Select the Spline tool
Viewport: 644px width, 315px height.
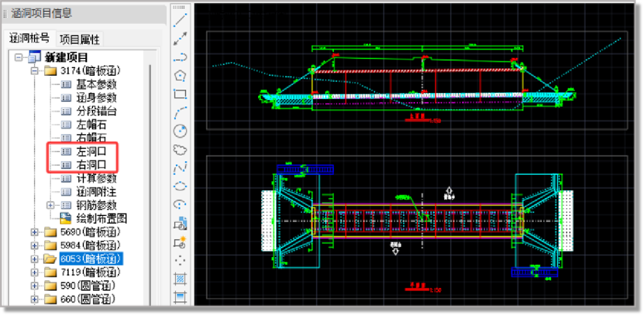coord(180,168)
